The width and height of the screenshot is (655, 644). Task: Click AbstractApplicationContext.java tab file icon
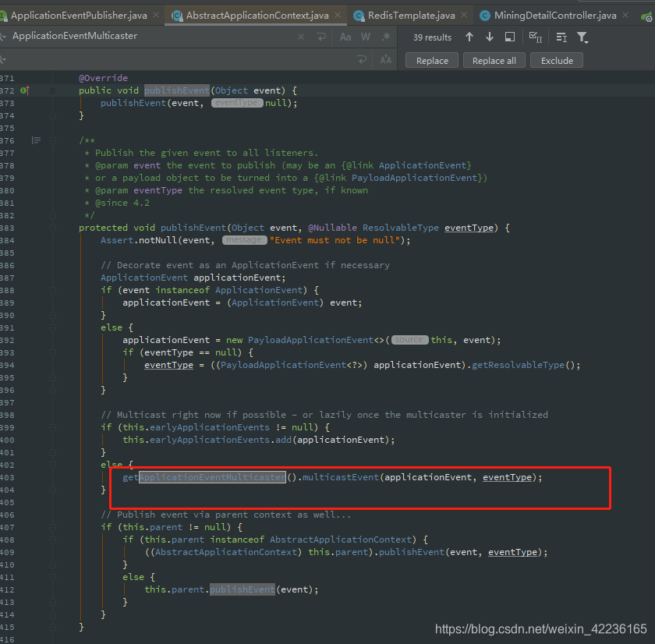tap(177, 16)
